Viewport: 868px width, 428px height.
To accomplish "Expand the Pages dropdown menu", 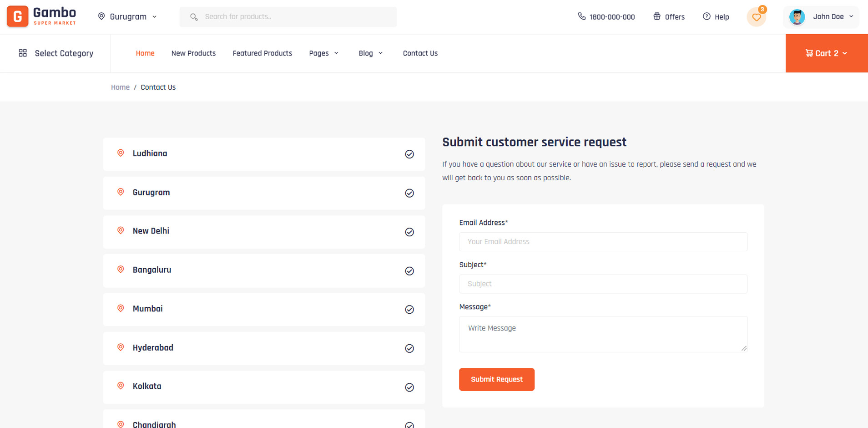I will 323,53.
